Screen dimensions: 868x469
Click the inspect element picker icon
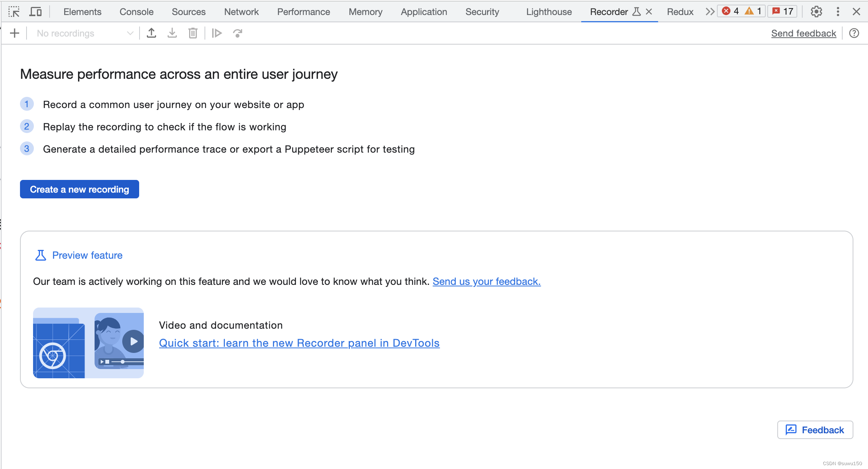point(14,12)
